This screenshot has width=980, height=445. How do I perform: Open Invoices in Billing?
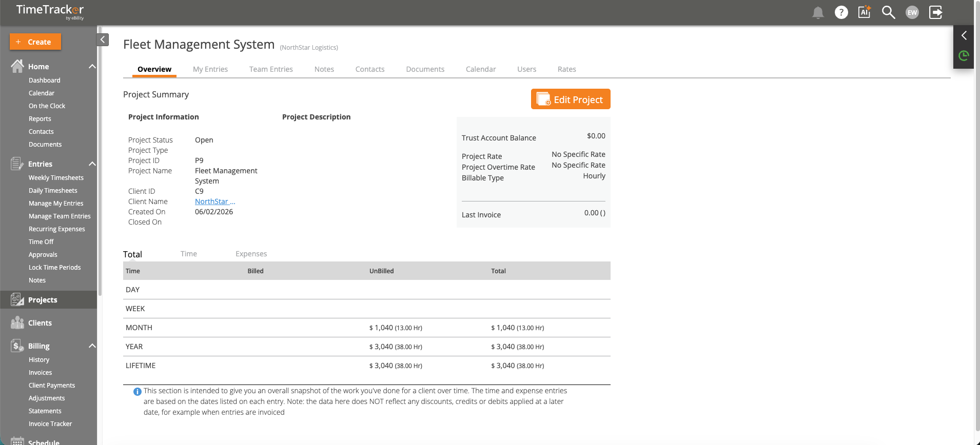40,373
